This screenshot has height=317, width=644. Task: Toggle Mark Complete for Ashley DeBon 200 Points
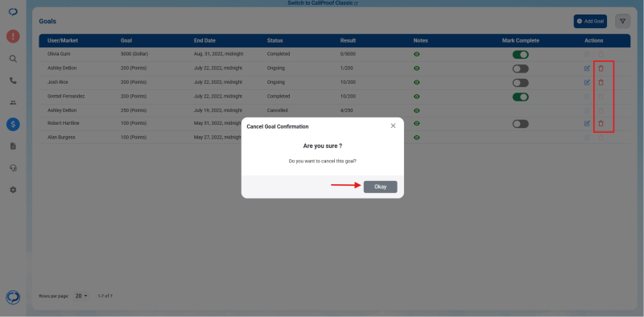click(x=520, y=68)
